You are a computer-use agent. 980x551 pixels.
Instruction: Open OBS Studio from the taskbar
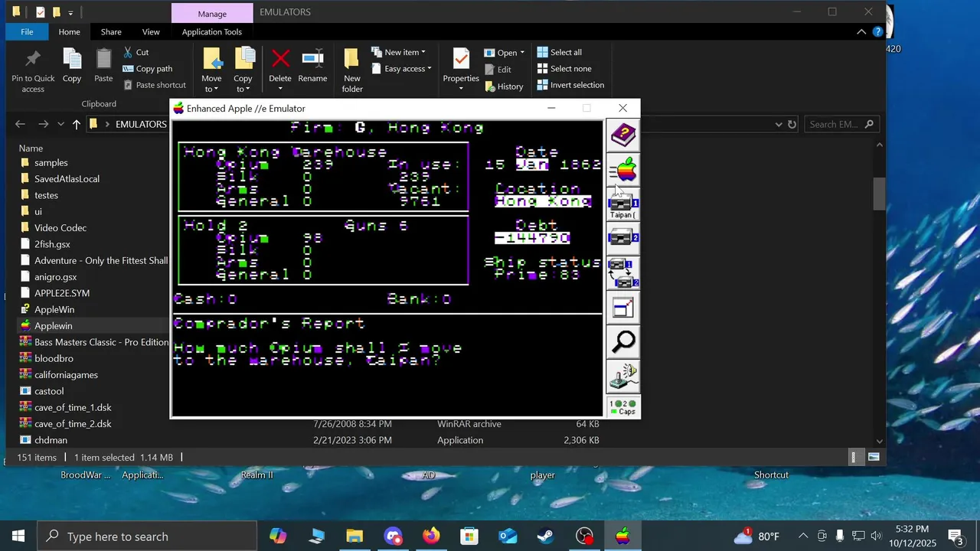pos(584,536)
